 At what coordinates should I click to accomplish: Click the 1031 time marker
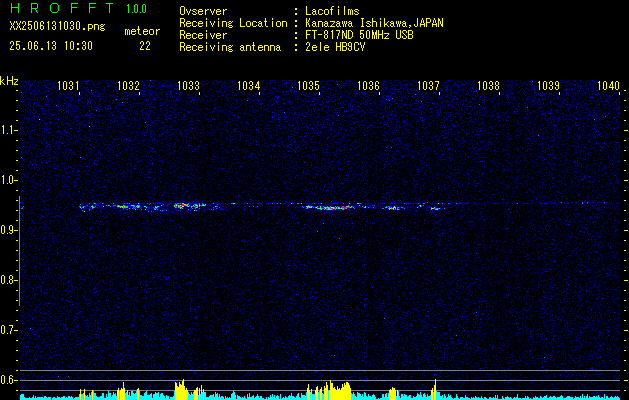tap(68, 85)
